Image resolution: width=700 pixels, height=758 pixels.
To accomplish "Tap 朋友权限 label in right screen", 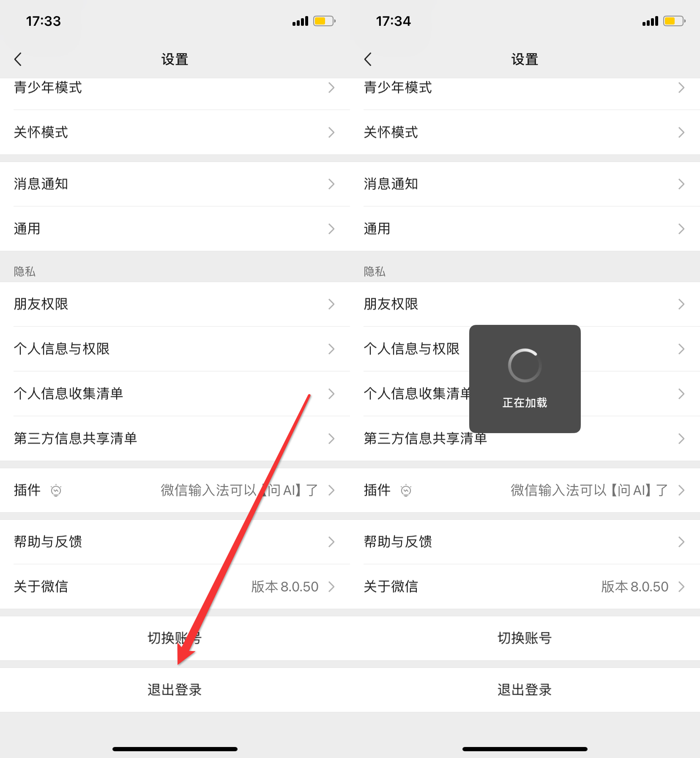I will (x=391, y=304).
